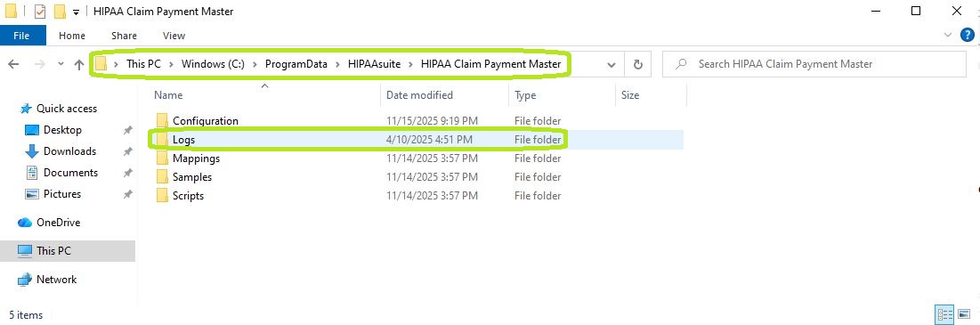The width and height of the screenshot is (980, 325).
Task: Refresh the current folder view
Action: pyautogui.click(x=638, y=64)
